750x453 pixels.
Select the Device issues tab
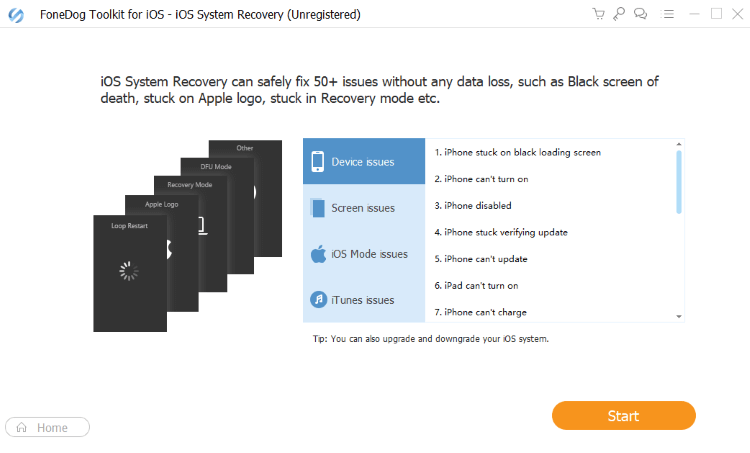(x=364, y=161)
